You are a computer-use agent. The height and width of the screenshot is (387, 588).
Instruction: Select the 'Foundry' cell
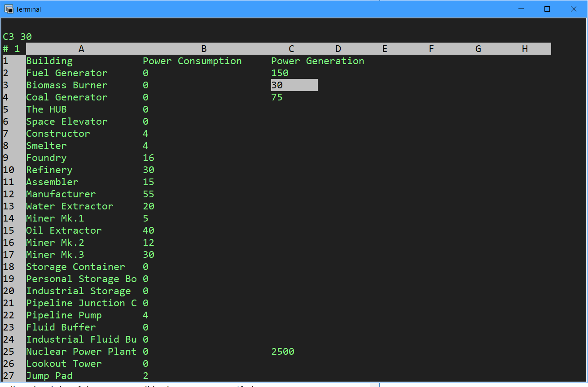(46, 158)
